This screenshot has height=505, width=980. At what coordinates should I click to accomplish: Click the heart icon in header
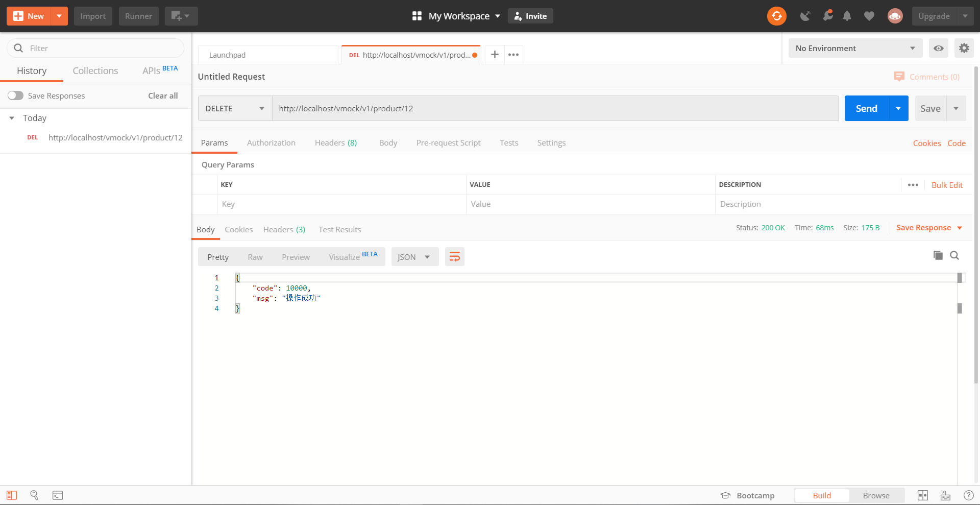click(x=869, y=16)
